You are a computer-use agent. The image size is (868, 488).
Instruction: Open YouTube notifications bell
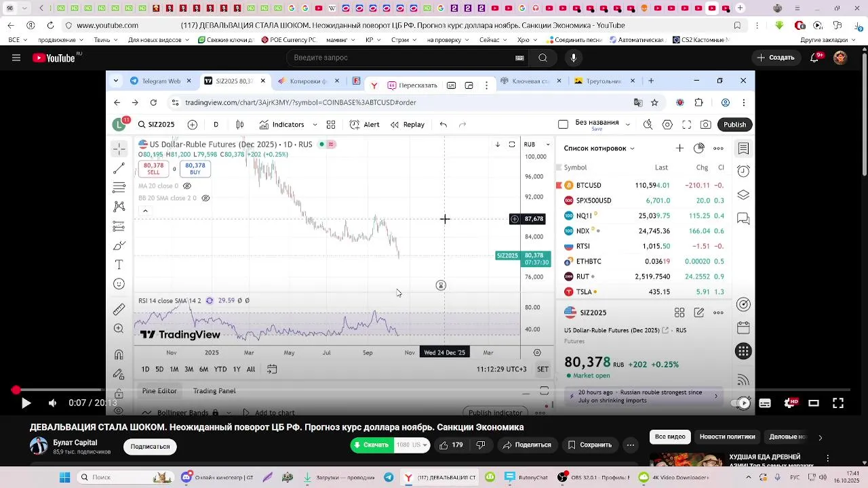[x=815, y=58]
